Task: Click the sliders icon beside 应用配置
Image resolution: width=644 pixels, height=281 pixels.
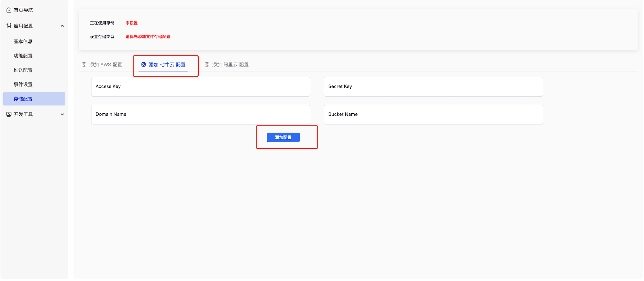Action: pos(9,26)
